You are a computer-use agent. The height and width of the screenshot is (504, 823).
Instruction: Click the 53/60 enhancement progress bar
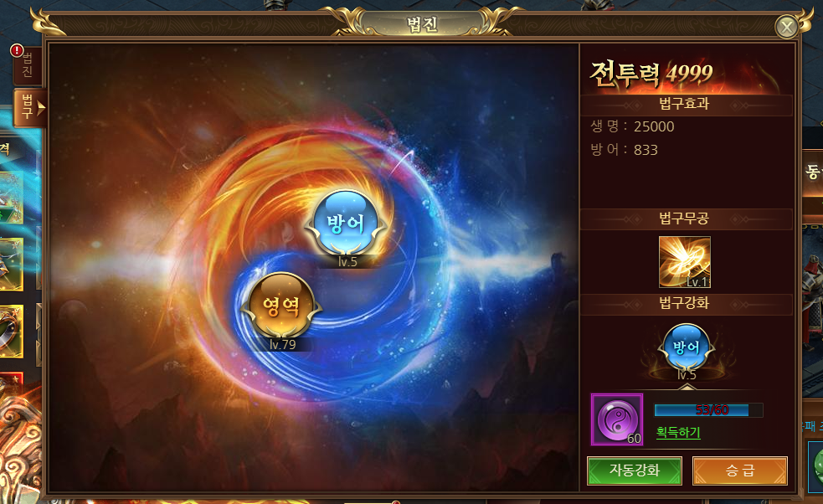point(708,410)
